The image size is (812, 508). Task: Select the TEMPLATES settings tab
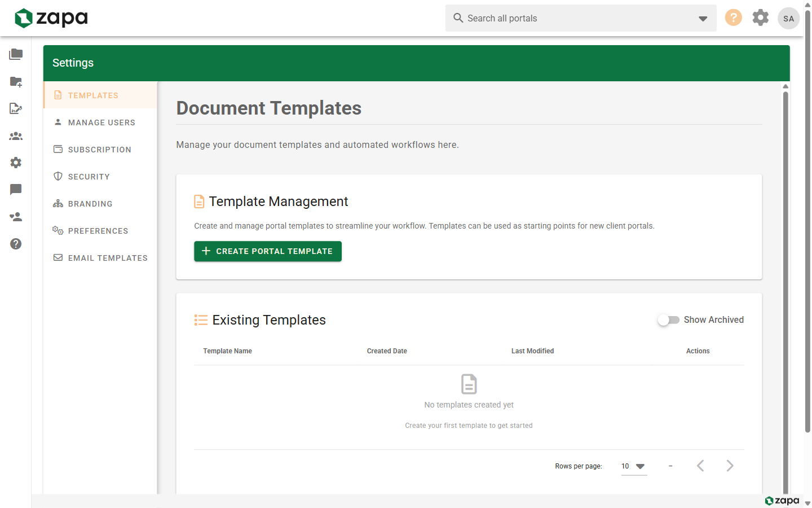(x=100, y=95)
